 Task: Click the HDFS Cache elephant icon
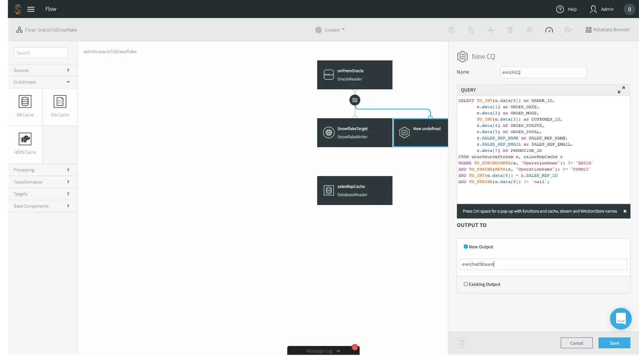(x=25, y=139)
